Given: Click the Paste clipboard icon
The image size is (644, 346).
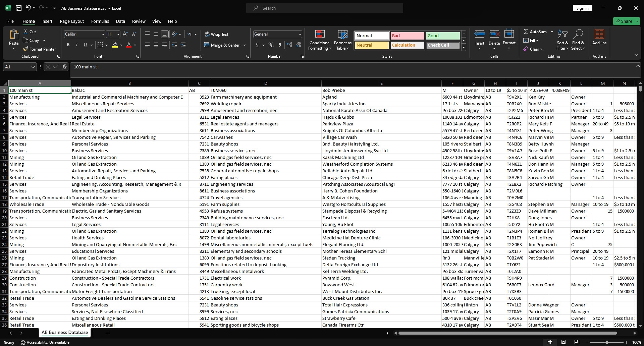Looking at the screenshot, I should (14, 35).
